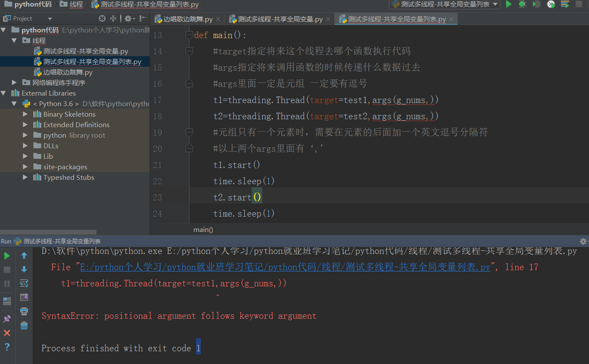Expand the python library root folder
The width and height of the screenshot is (589, 364).
tap(25, 135)
